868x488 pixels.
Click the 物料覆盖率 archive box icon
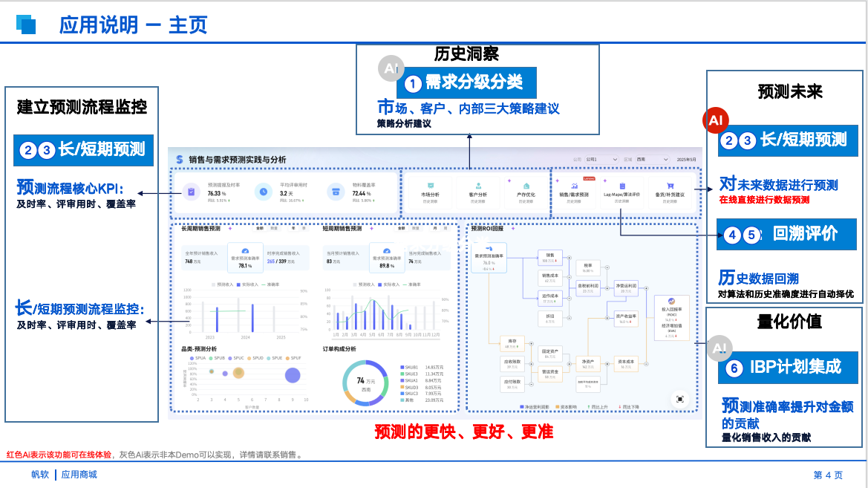(336, 192)
